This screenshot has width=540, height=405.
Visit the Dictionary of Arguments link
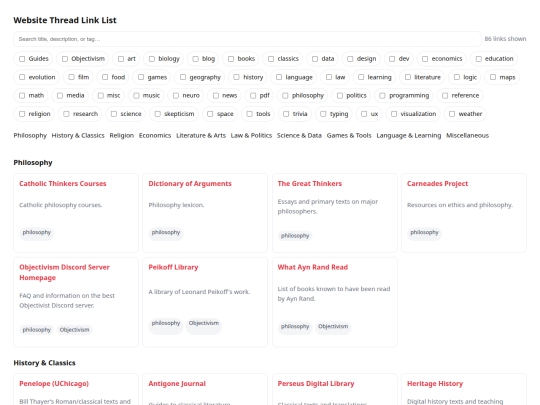coord(190,184)
